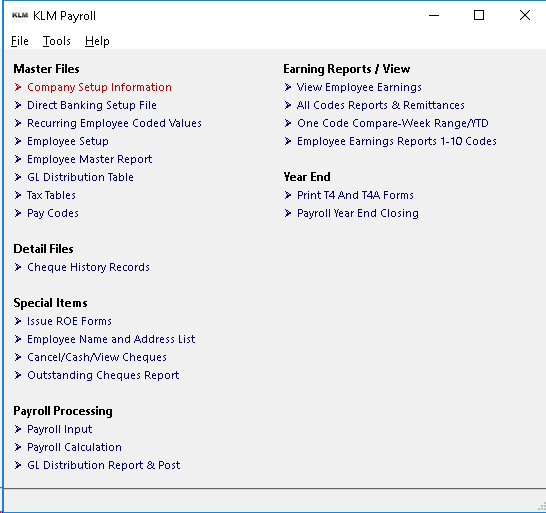The width and height of the screenshot is (546, 513).
Task: Click arrow icon next to View Employee Earnings
Action: pos(288,87)
